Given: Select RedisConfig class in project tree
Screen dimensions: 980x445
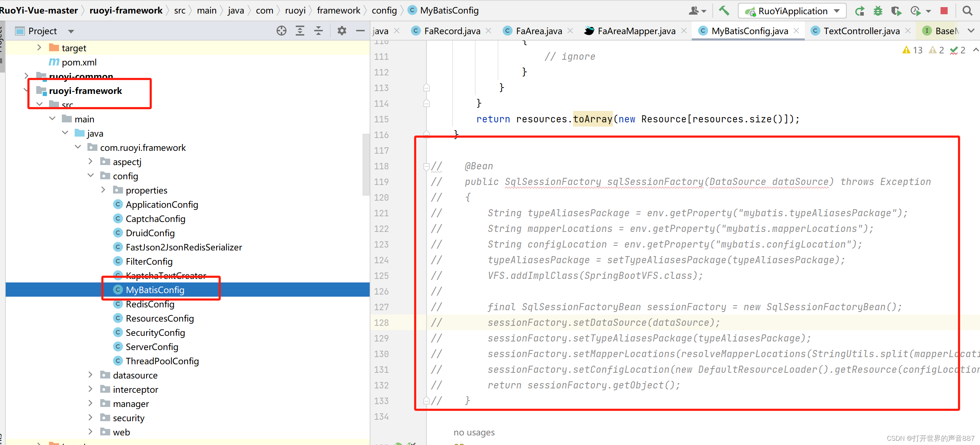Looking at the screenshot, I should (150, 304).
